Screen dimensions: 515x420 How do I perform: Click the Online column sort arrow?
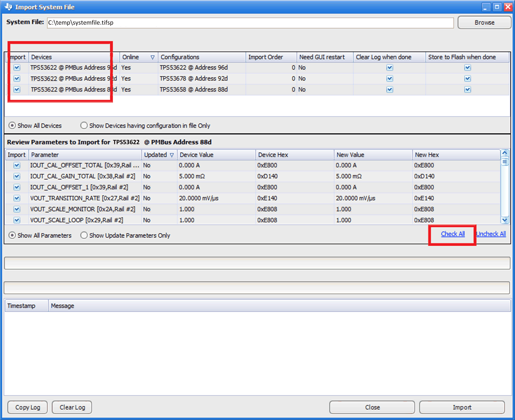coord(152,57)
